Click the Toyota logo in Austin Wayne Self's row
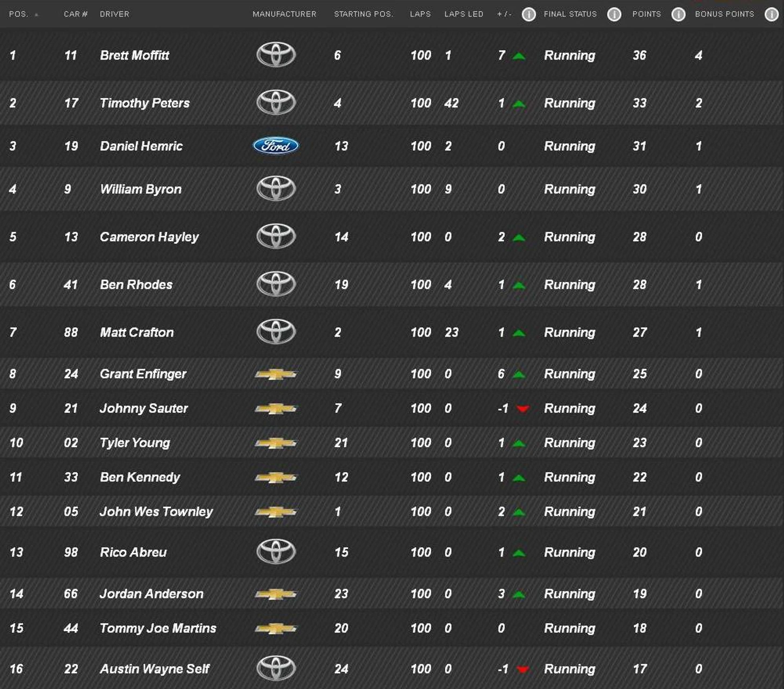The image size is (784, 689). point(276,669)
